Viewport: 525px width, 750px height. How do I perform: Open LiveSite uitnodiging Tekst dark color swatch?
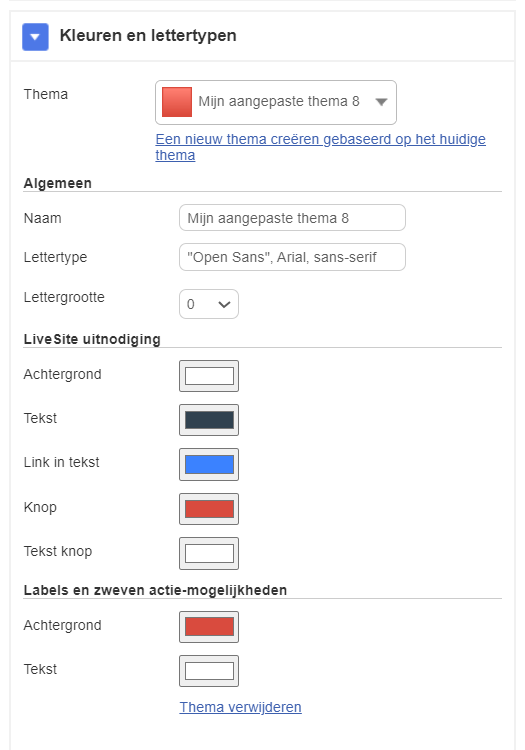(209, 420)
